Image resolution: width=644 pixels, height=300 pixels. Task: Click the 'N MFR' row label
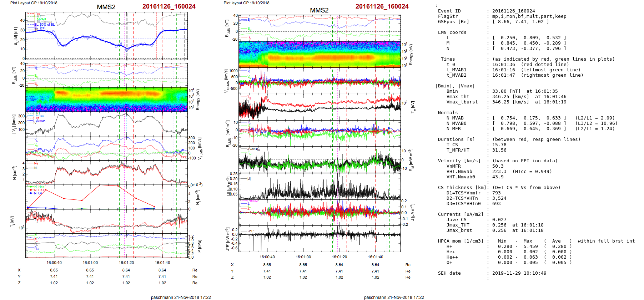(x=454, y=129)
